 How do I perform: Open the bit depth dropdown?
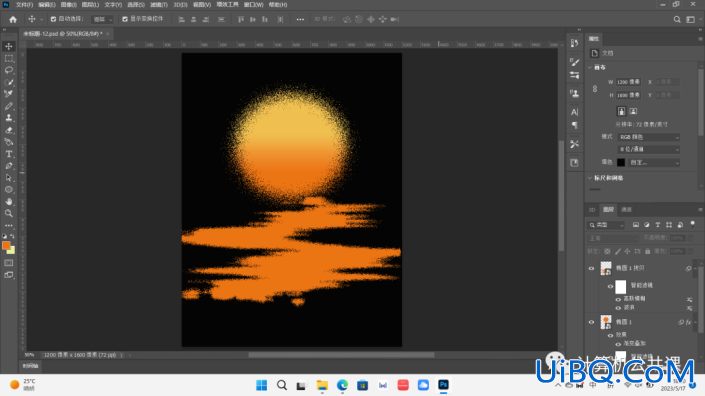pos(648,149)
